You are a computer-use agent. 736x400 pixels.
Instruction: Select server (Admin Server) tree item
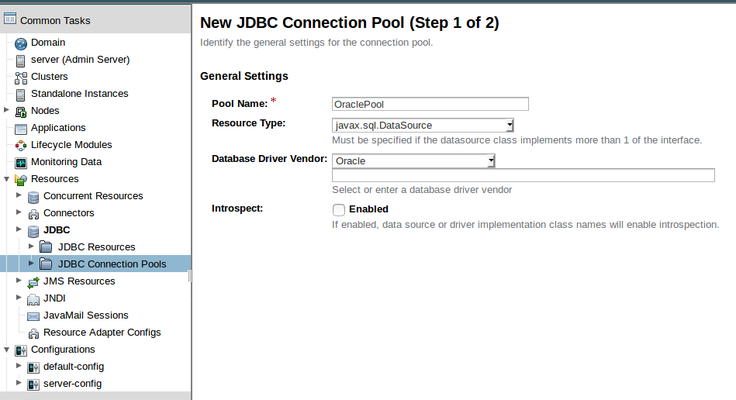coord(80,60)
